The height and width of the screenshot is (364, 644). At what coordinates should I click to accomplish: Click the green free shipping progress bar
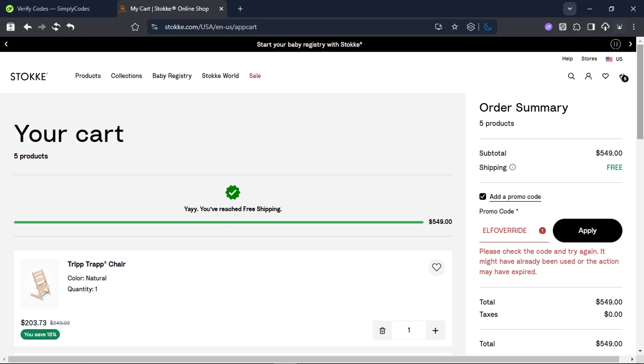[219, 222]
